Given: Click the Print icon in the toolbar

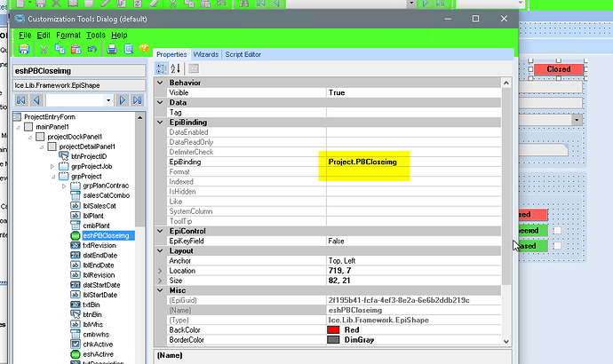Looking at the screenshot, I should click(112, 49).
